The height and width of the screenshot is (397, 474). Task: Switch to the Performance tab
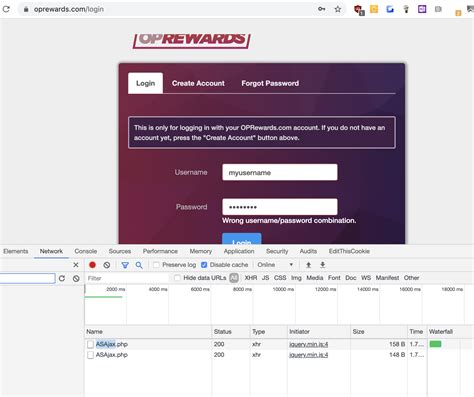(160, 251)
